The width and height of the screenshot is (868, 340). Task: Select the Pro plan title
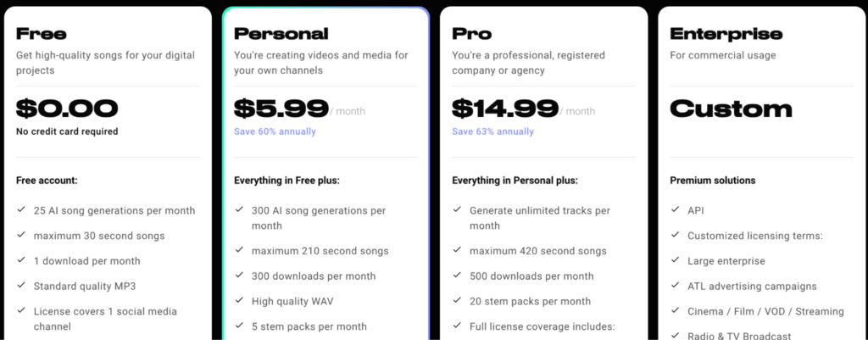pyautogui.click(x=471, y=34)
